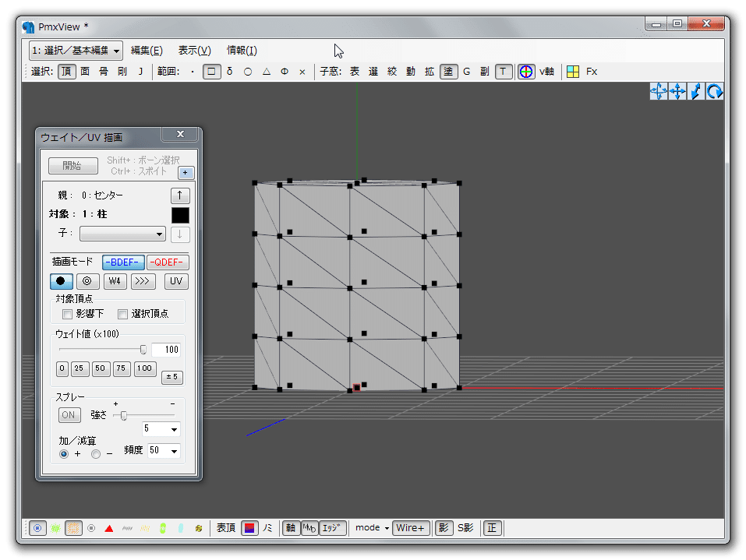This screenshot has height=560, width=746.
Task: Select rectangle range selection tool
Action: pyautogui.click(x=211, y=72)
